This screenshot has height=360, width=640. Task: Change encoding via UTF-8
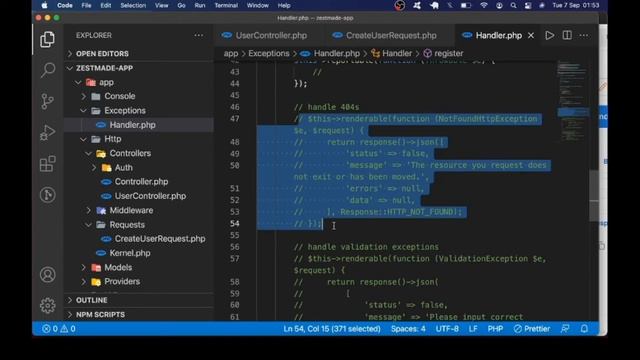pyautogui.click(x=447, y=329)
